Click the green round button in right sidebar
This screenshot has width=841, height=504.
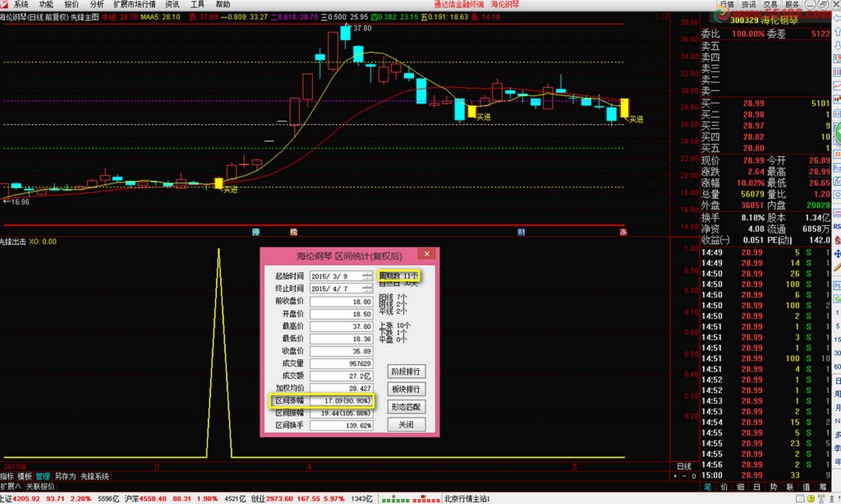[838, 133]
